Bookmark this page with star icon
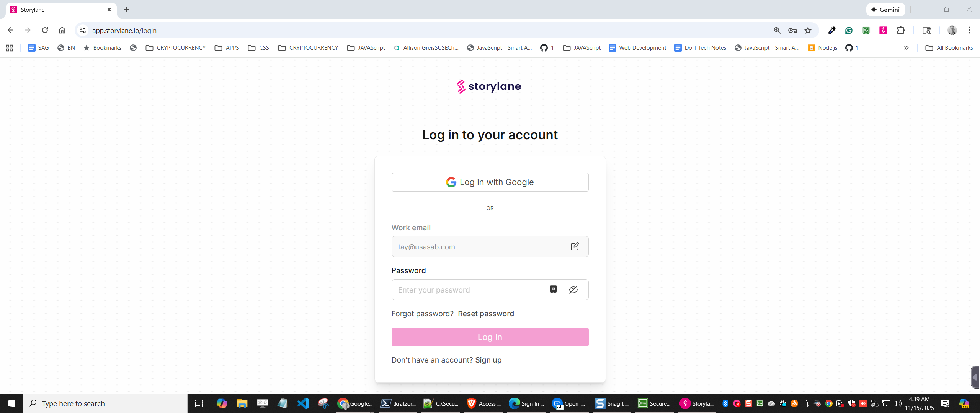 tap(808, 30)
